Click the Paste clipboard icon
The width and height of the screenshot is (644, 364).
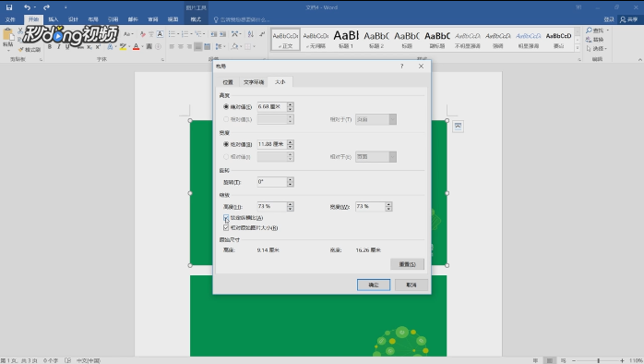point(7,34)
